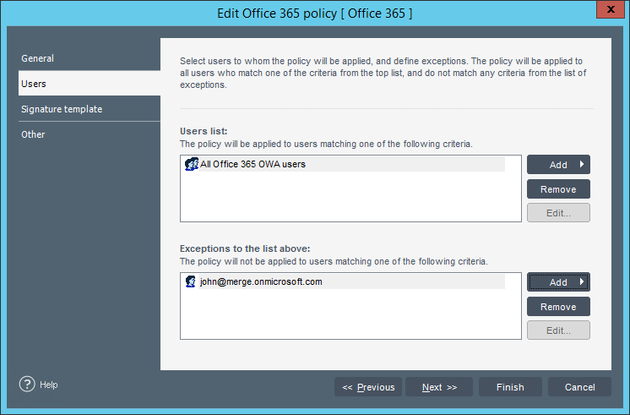
Task: Close the Edit Office 365 policy window
Action: pyautogui.click(x=610, y=9)
